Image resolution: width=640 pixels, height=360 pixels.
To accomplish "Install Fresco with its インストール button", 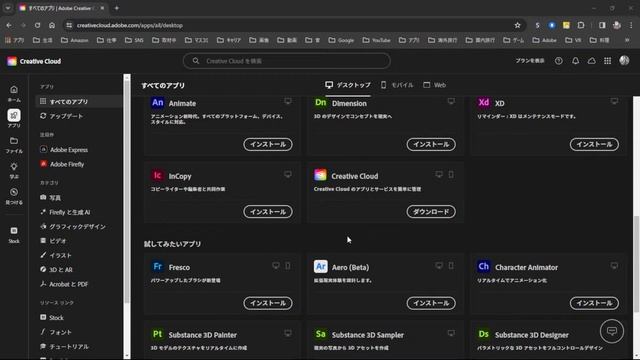I will click(x=268, y=303).
